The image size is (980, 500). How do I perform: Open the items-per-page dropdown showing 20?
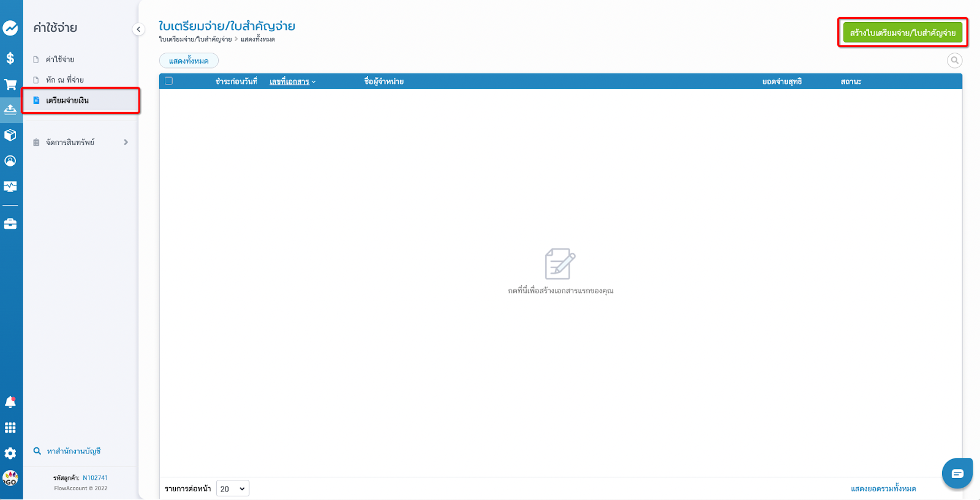click(x=233, y=488)
